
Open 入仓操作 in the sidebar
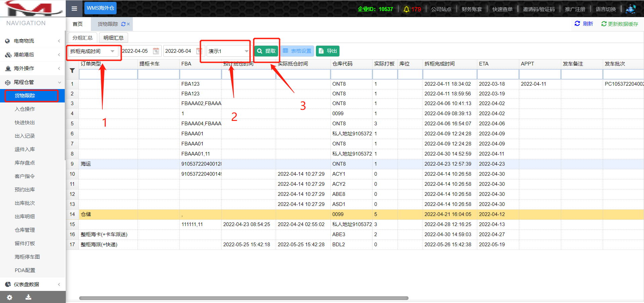coord(25,109)
